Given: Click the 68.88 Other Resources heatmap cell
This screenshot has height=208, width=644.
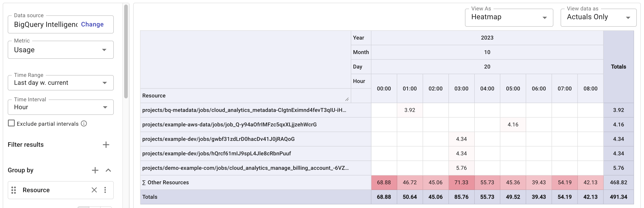Looking at the screenshot, I should point(384,182).
